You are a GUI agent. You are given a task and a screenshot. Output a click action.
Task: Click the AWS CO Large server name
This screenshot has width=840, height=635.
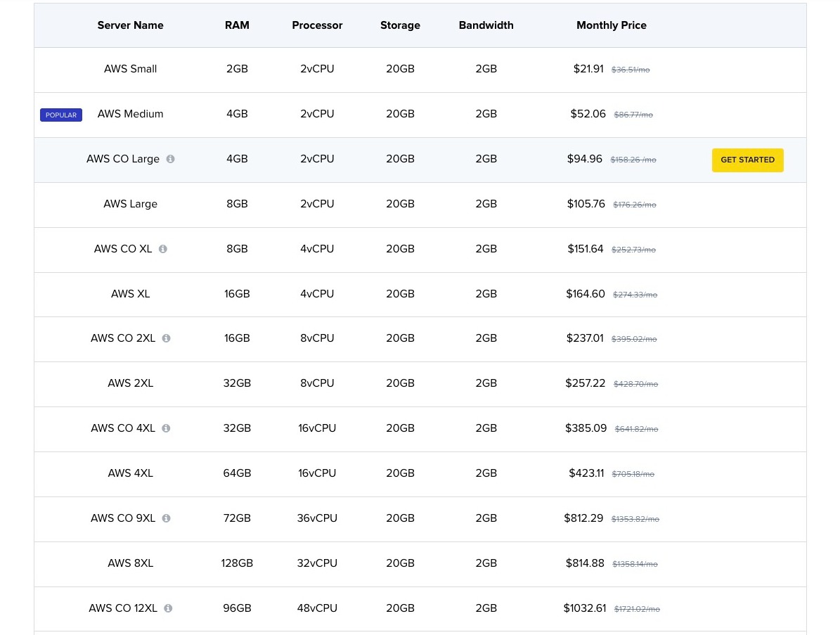click(123, 159)
